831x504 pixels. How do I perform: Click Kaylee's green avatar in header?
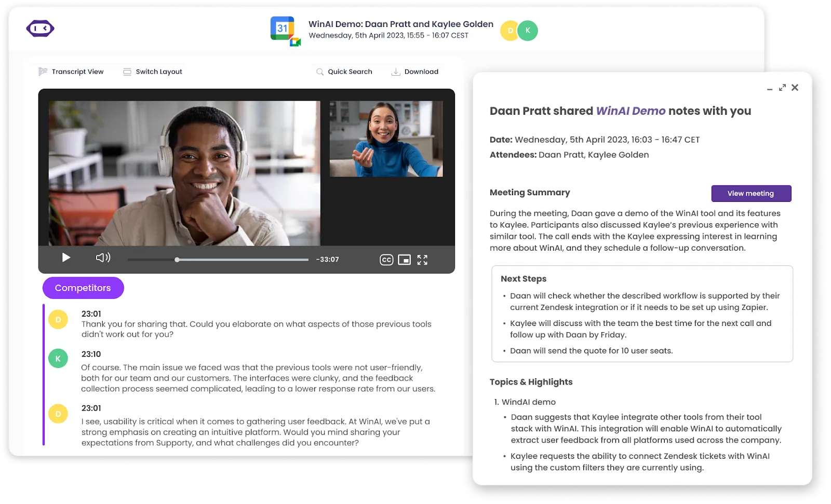pyautogui.click(x=528, y=31)
